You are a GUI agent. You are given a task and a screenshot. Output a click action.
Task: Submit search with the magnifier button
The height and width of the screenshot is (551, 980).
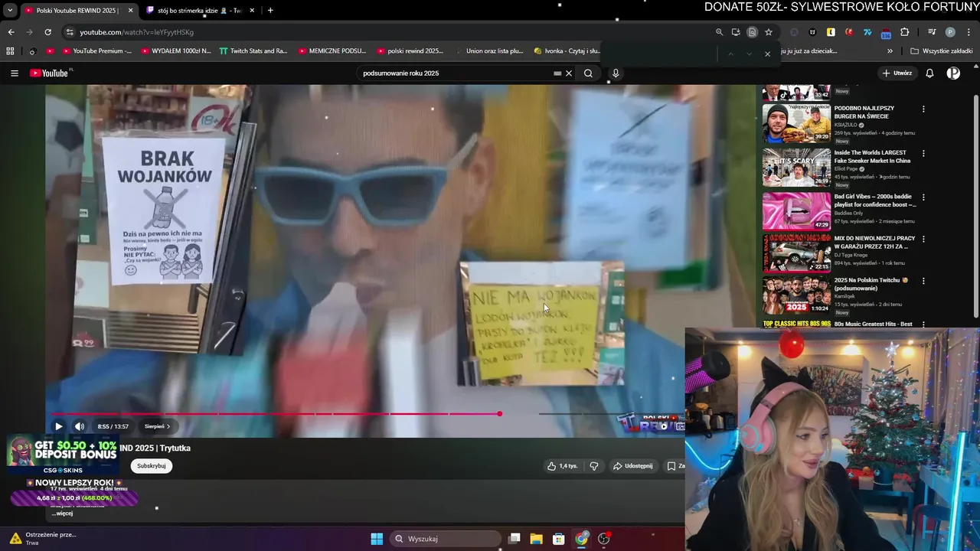click(588, 73)
